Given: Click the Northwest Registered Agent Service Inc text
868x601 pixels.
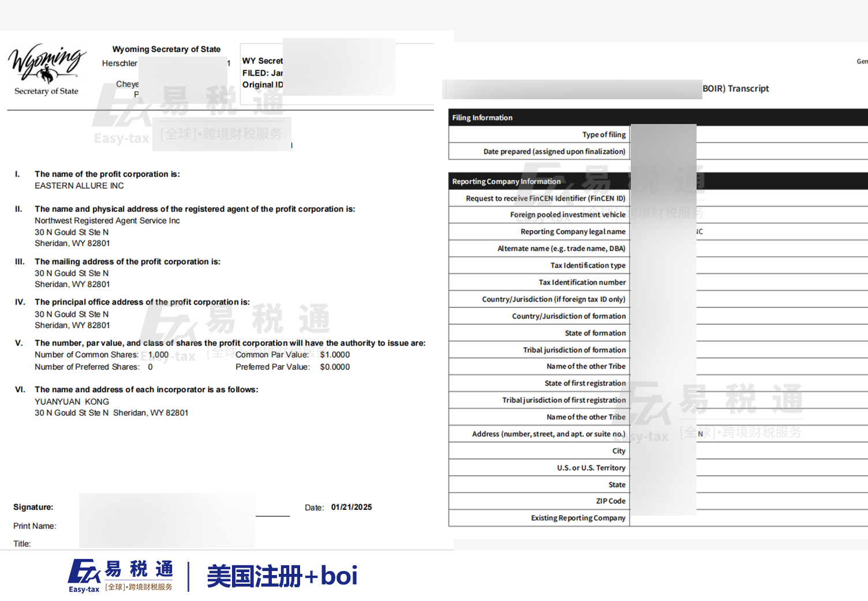Looking at the screenshot, I should (x=106, y=220).
